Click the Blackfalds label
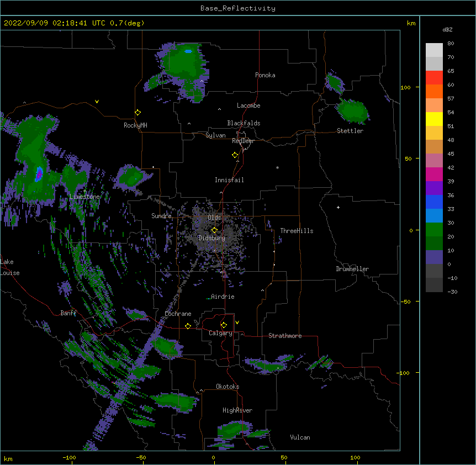476x465 pixels. coord(244,123)
